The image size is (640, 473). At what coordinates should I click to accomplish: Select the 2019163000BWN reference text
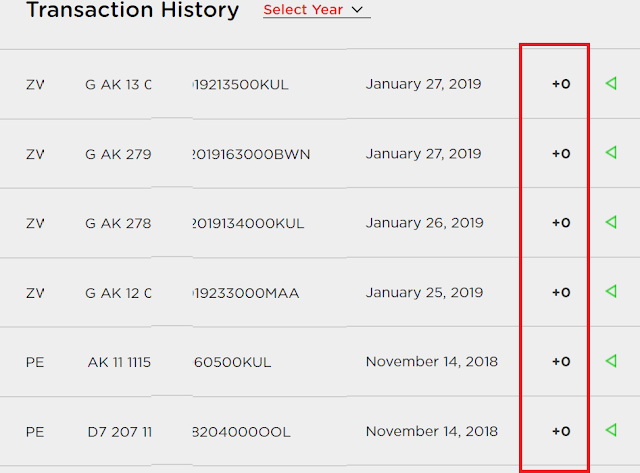pos(251,154)
